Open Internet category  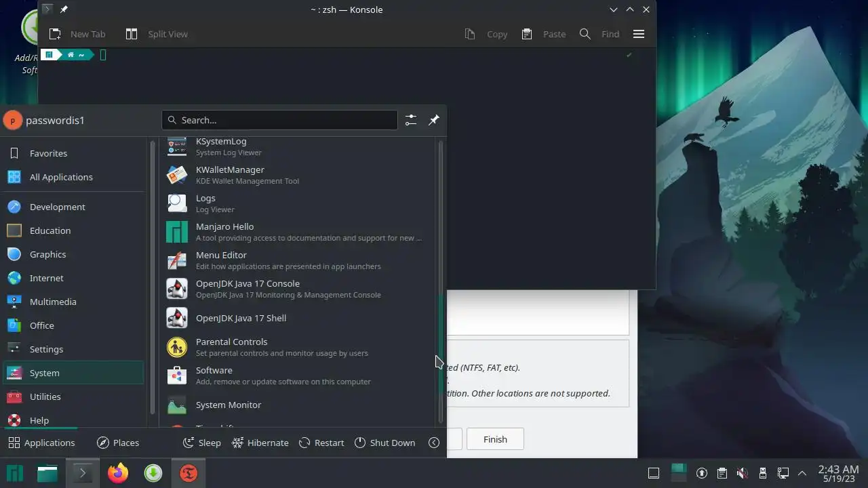click(73, 278)
